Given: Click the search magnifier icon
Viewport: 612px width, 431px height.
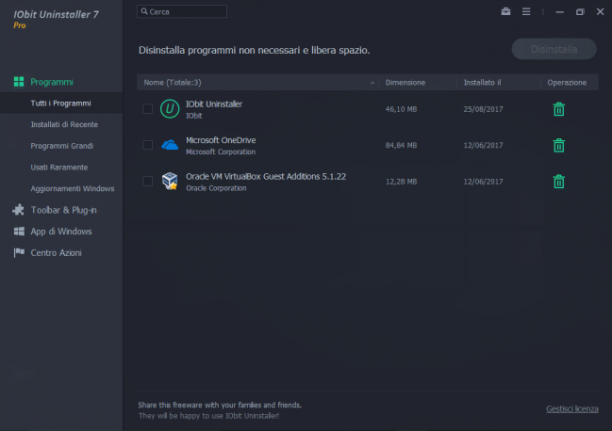Looking at the screenshot, I should 144,11.
